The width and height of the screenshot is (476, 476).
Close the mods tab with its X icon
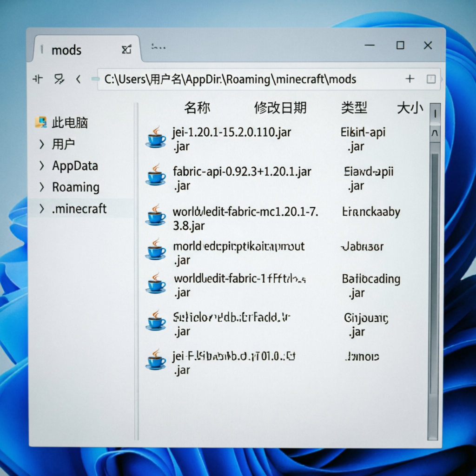126,49
